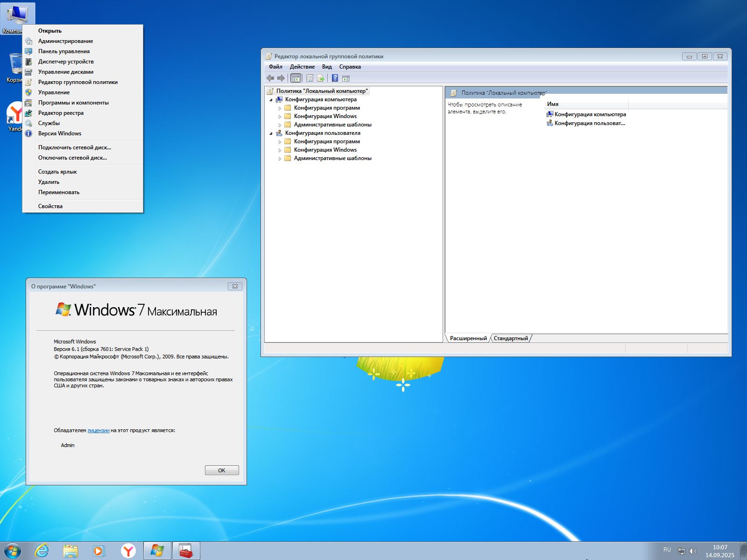Click the RU language indicator

667,550
